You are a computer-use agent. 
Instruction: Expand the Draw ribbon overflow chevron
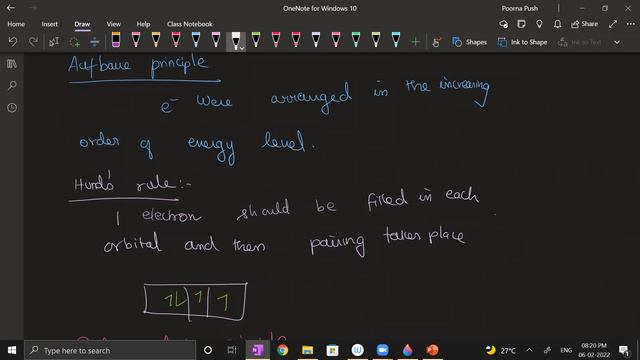click(617, 42)
